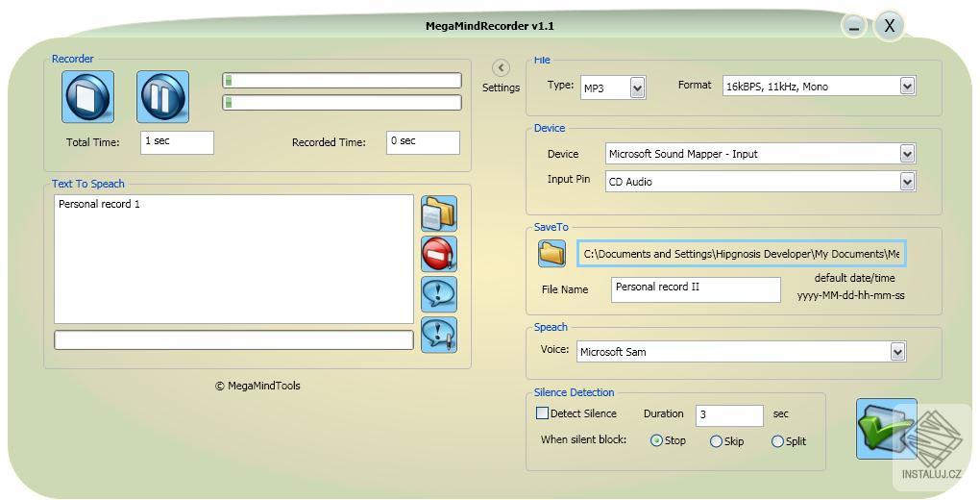980x500 pixels.
Task: Open the Voice Microsoft Sam dropdown
Action: click(x=897, y=352)
